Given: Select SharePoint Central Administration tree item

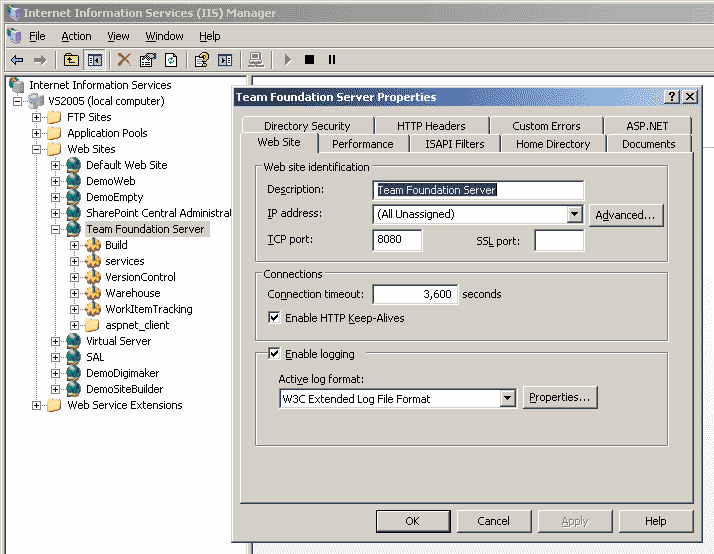Looking at the screenshot, I should [x=158, y=213].
